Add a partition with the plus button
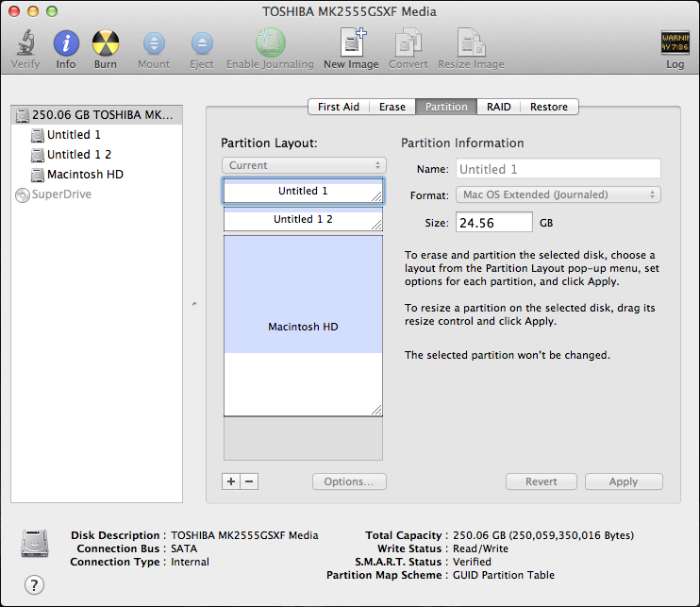The image size is (700, 607). pyautogui.click(x=231, y=481)
